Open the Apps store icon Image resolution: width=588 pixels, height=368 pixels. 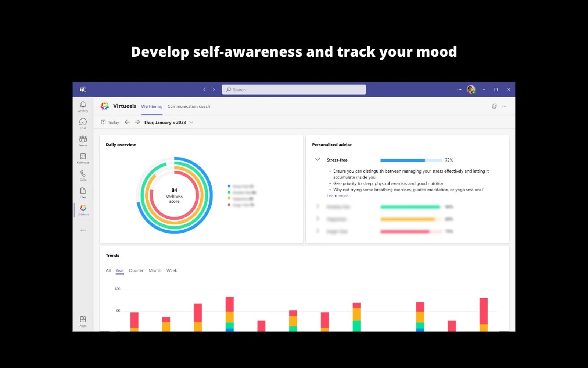coord(83,321)
